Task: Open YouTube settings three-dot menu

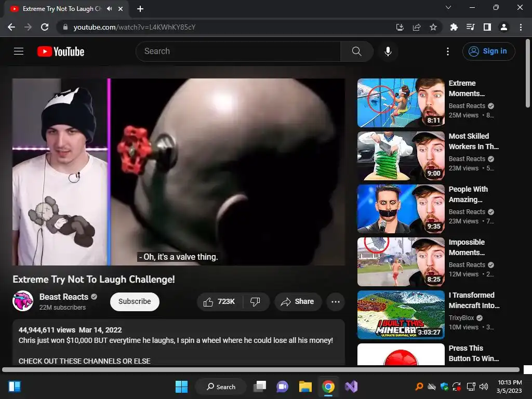Action: coord(448,51)
